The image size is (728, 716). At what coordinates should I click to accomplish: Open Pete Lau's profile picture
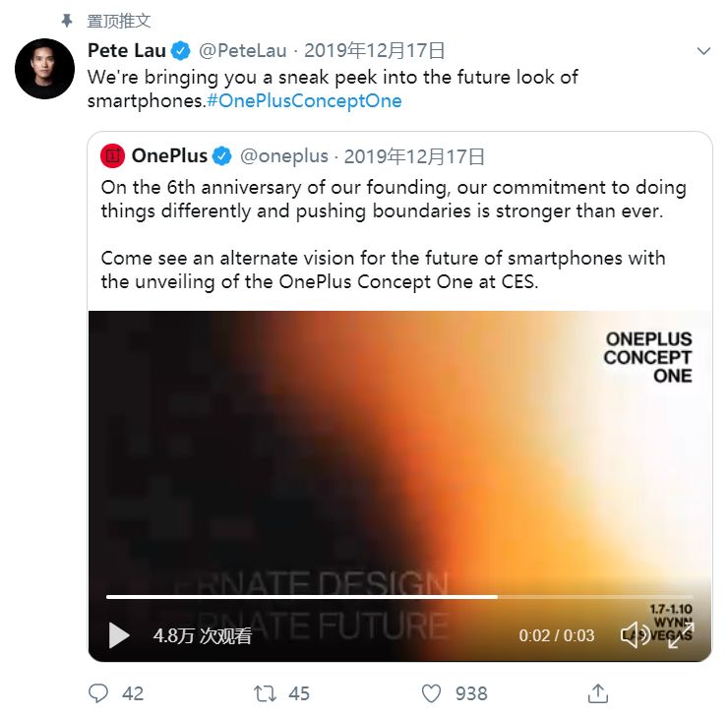tap(44, 70)
